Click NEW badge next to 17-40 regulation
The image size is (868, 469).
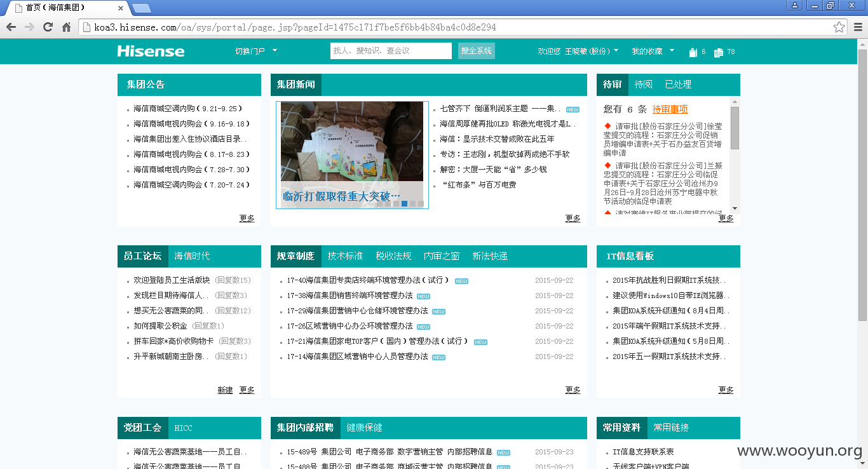pos(461,281)
